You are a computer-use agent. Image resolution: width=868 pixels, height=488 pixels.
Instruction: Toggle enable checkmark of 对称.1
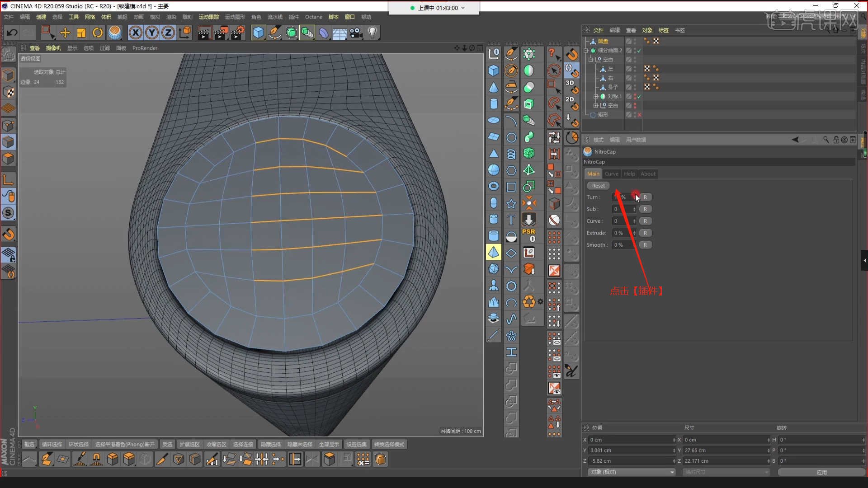tap(639, 96)
